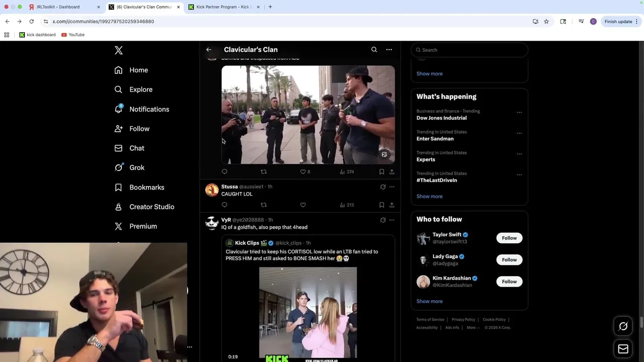
Task: Open options for Dow Jones Industrial trend
Action: click(519, 112)
